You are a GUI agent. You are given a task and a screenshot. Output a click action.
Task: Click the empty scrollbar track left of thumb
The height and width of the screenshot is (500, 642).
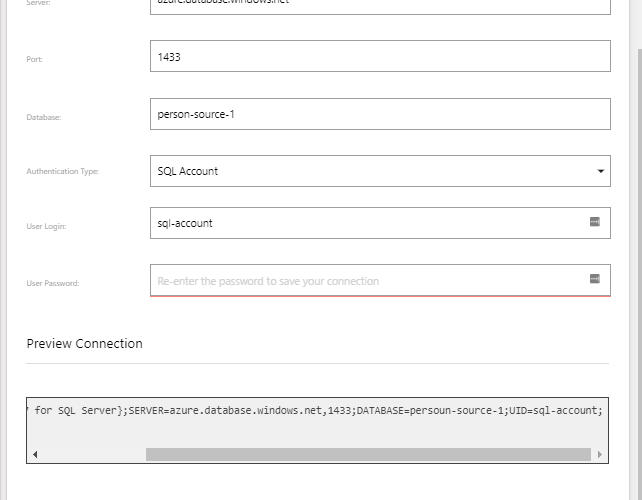pos(90,454)
